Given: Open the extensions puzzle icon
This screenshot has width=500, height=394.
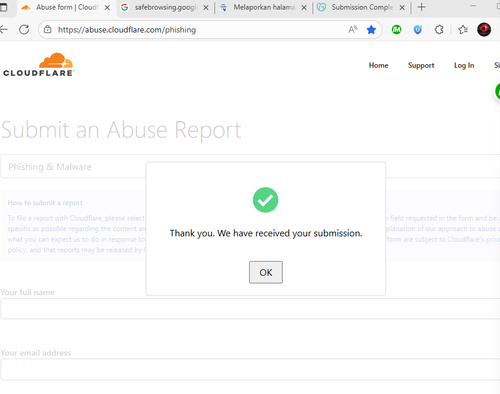Looking at the screenshot, I should (x=439, y=30).
